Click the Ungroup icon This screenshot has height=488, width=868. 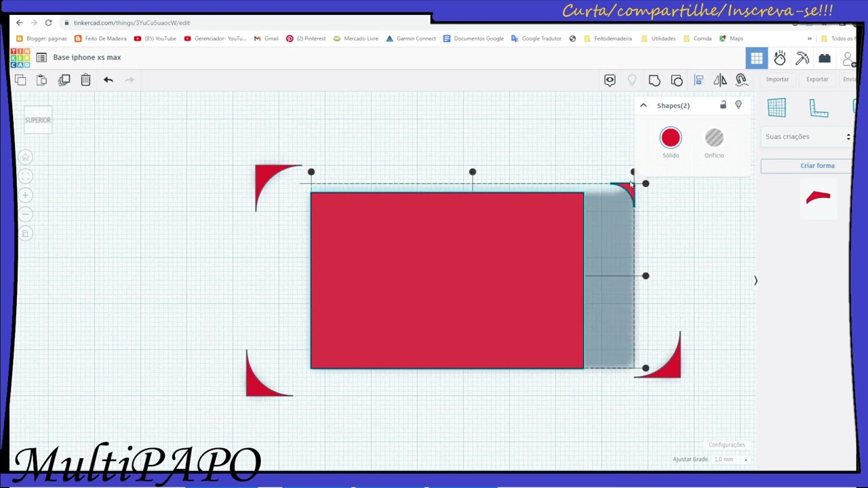point(677,81)
